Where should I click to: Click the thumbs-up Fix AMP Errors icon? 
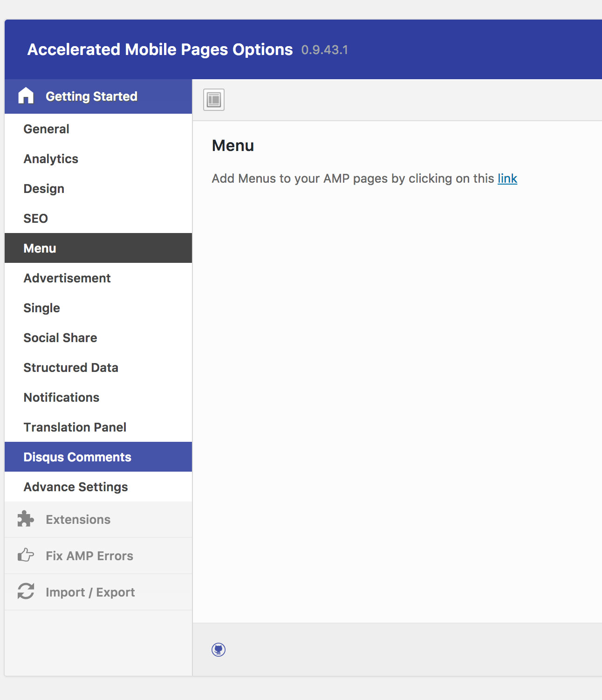26,556
